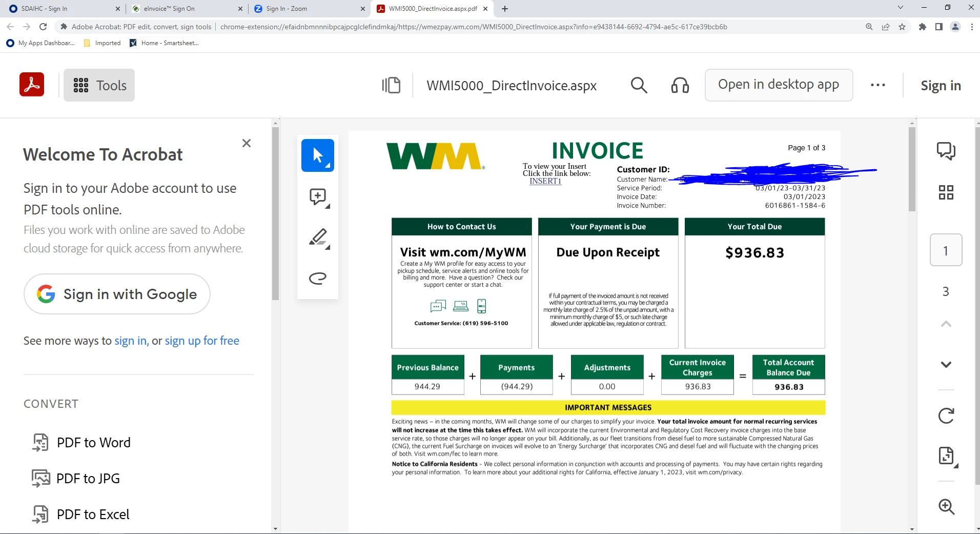The image size is (980, 534).
Task: Click the invoice number 6016861-1584-6
Action: pyautogui.click(x=795, y=205)
